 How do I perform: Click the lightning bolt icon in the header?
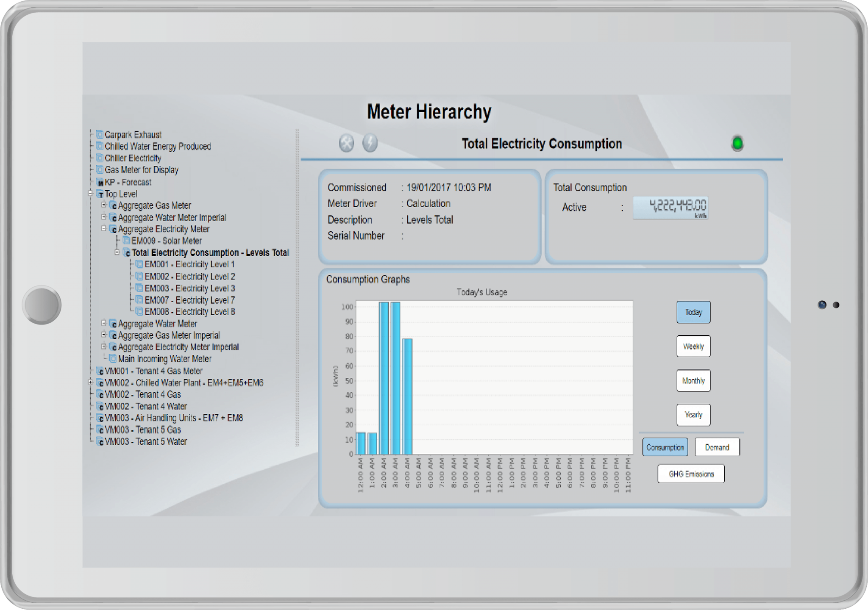[370, 143]
